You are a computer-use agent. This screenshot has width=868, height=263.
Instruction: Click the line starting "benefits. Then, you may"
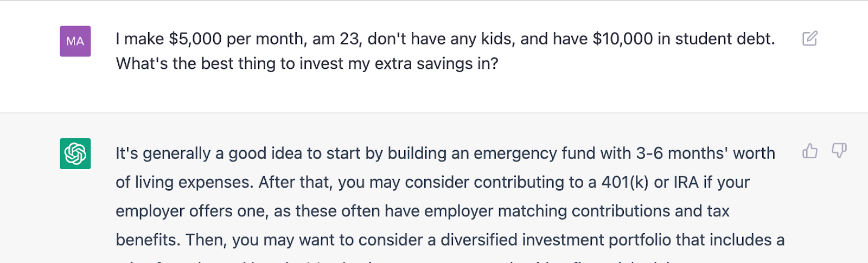tap(450, 240)
